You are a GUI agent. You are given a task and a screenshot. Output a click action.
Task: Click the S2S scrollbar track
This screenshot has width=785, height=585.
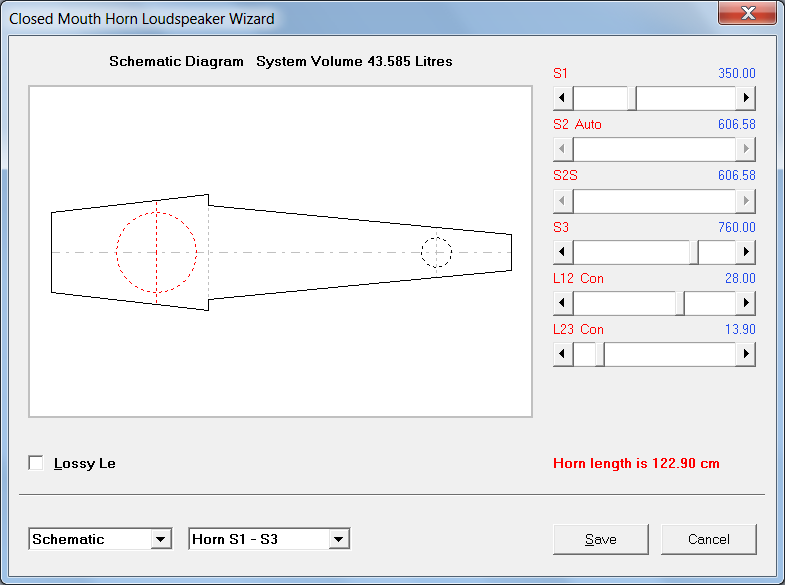tap(654, 201)
